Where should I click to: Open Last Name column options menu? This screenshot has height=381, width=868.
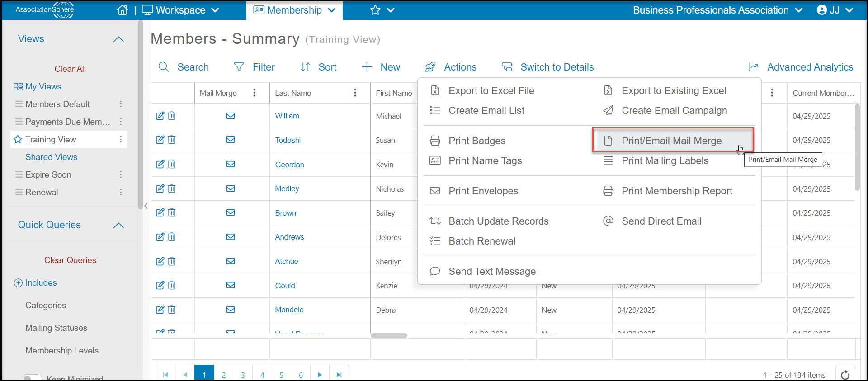tap(355, 93)
